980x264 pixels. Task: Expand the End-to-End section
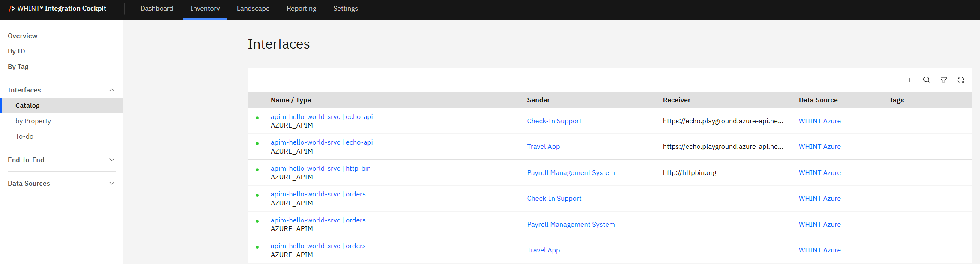[112, 160]
